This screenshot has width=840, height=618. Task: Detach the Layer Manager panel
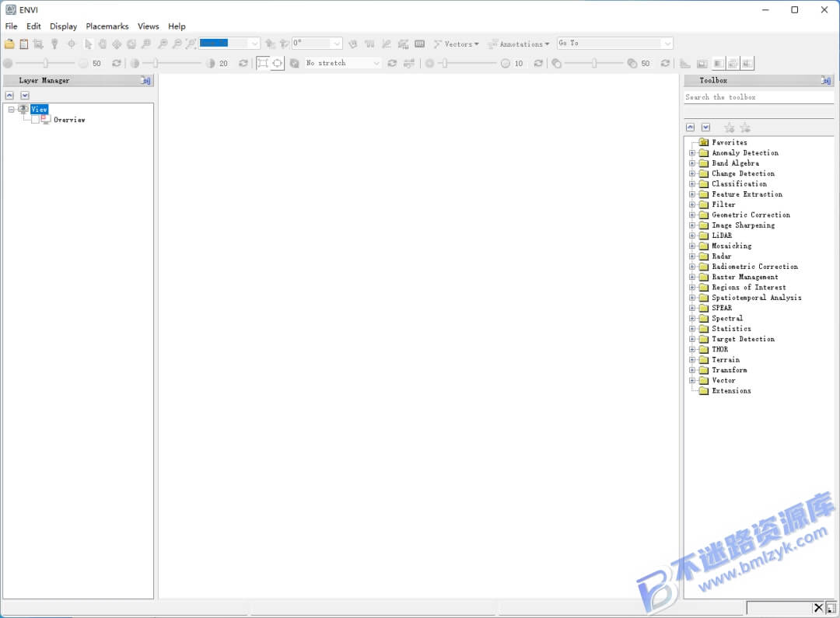coord(145,80)
